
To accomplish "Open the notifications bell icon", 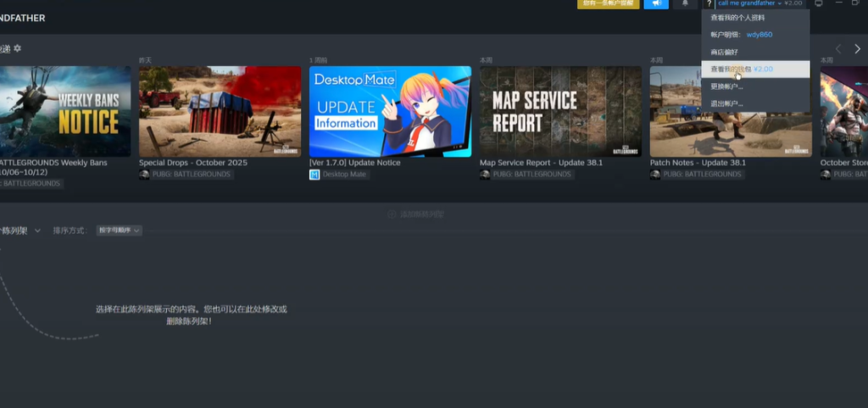I will [685, 4].
